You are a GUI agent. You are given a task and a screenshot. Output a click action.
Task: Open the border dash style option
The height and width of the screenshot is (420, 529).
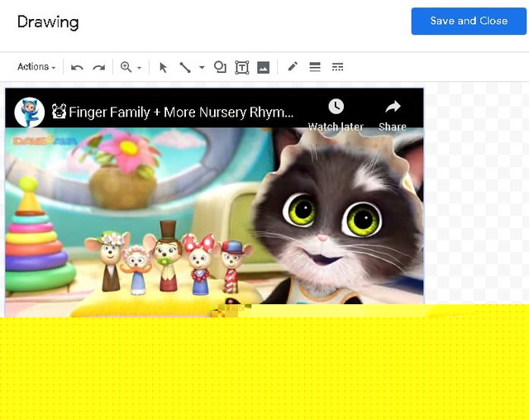pyautogui.click(x=337, y=67)
